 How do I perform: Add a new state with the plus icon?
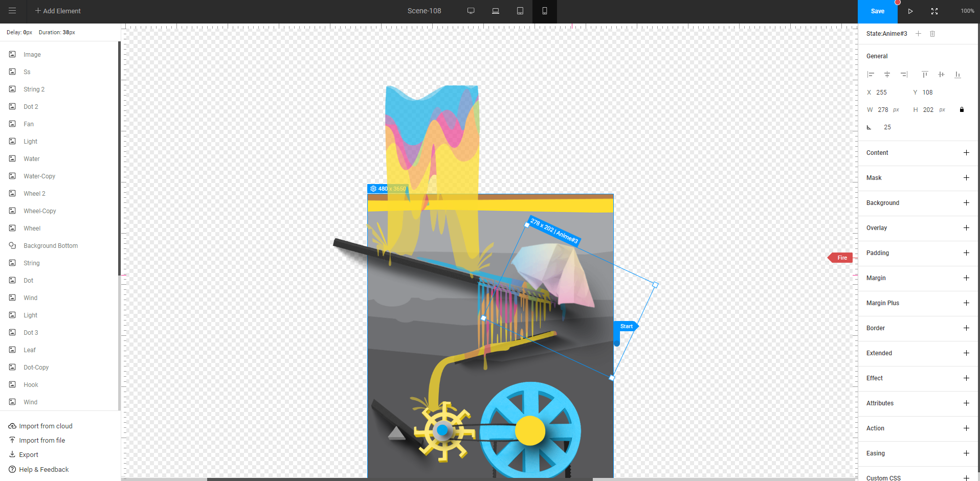coord(918,34)
